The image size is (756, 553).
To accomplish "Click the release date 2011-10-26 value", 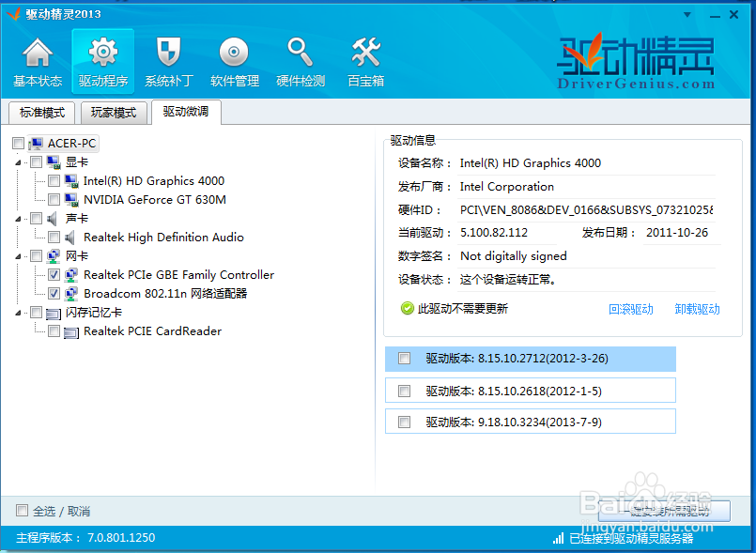I will 677,233.
